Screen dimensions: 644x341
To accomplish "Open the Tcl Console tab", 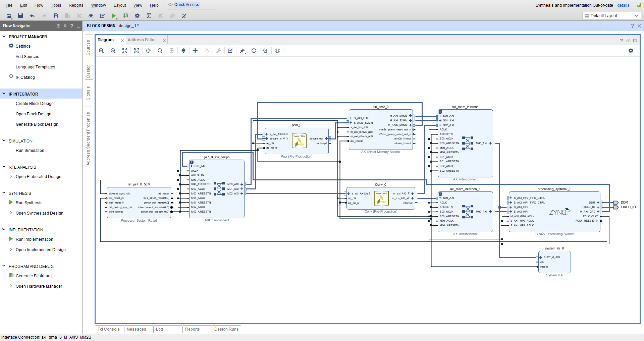I will (109, 329).
